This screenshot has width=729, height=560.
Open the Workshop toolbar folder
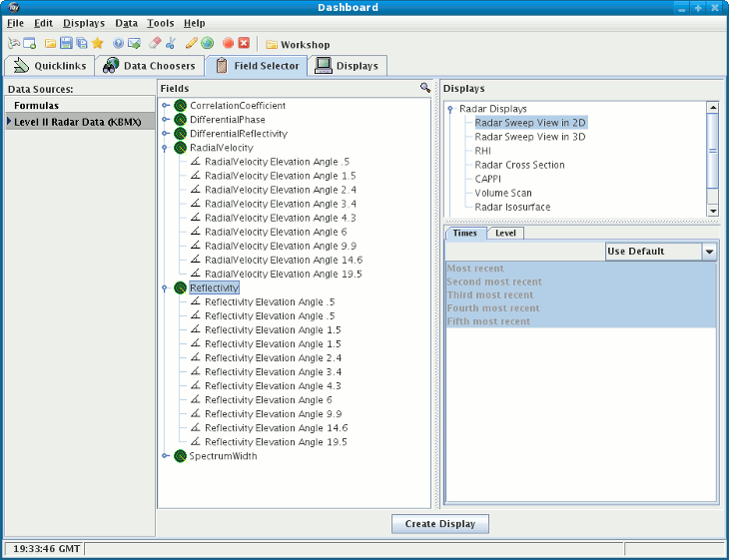(298, 45)
